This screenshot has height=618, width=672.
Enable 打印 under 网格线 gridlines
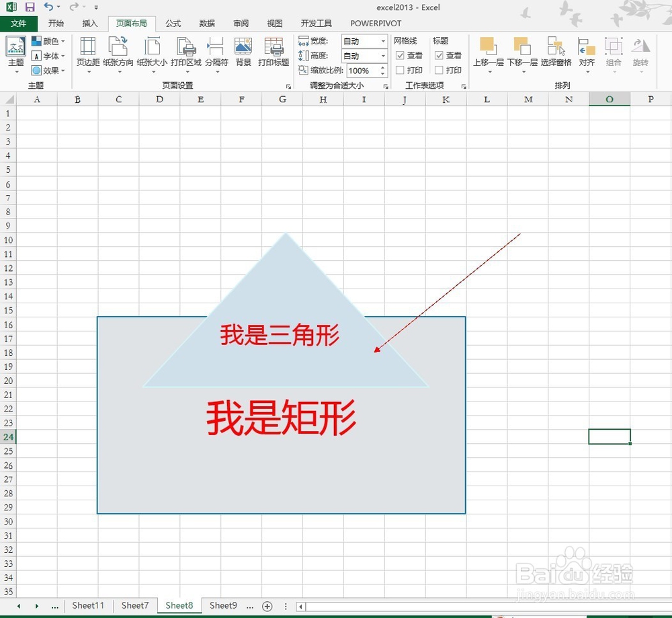pyautogui.click(x=401, y=70)
